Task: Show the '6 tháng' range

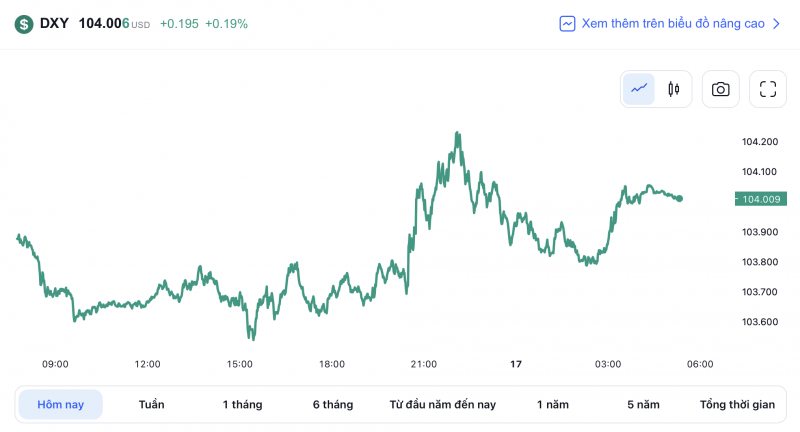Action: tap(333, 404)
